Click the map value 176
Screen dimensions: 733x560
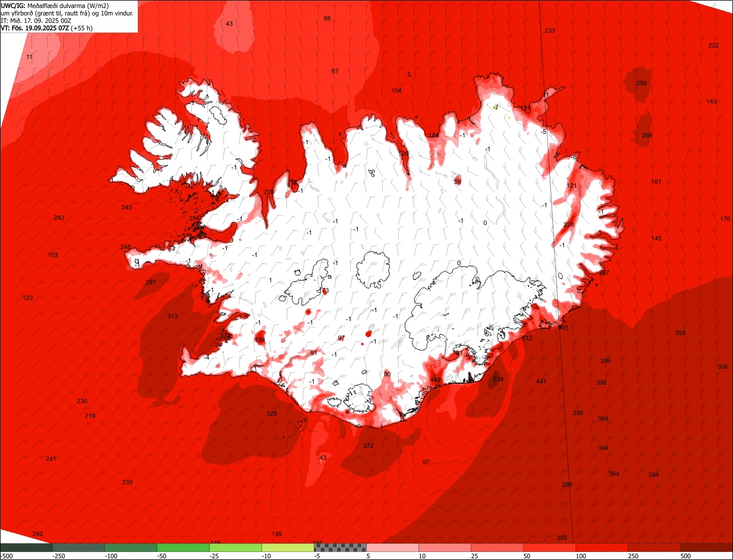(x=725, y=219)
